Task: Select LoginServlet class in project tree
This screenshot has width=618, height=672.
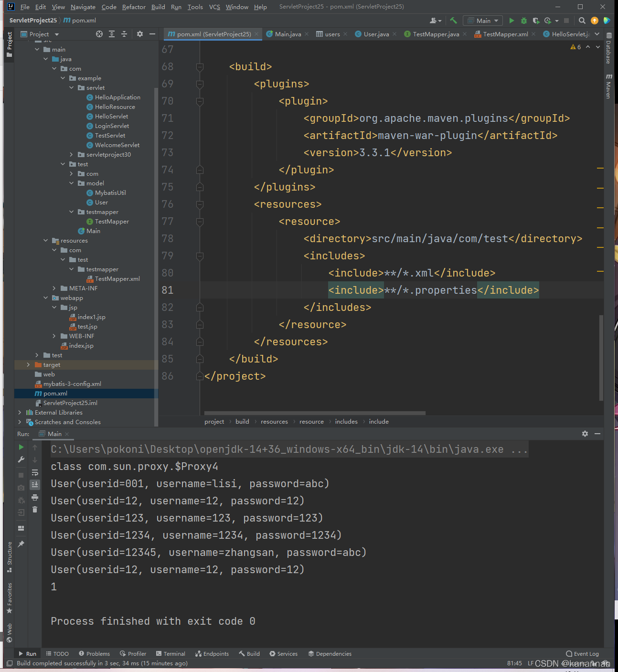Action: pos(112,126)
